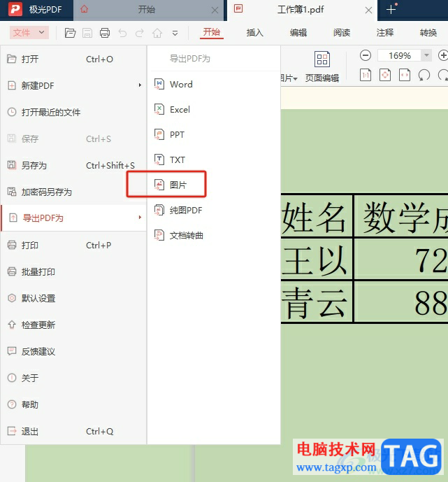
Task: Export PDF as 图片 image
Action: (x=214, y=185)
